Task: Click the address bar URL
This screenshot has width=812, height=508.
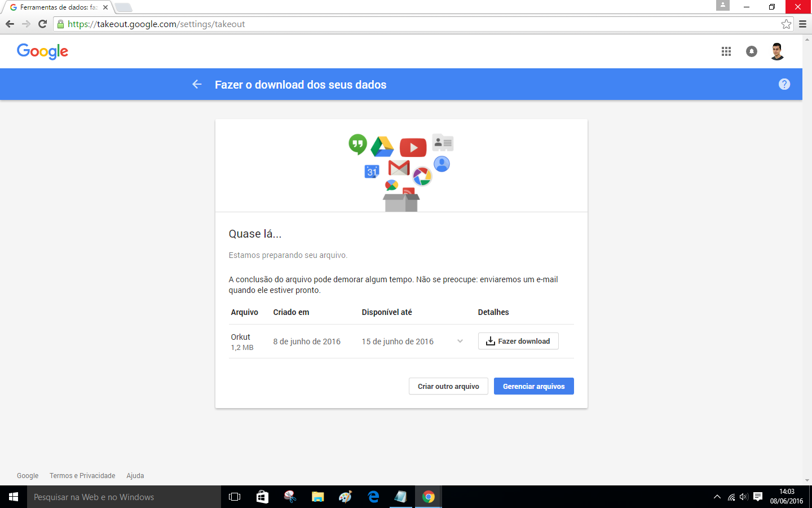Action: pyautogui.click(x=156, y=24)
